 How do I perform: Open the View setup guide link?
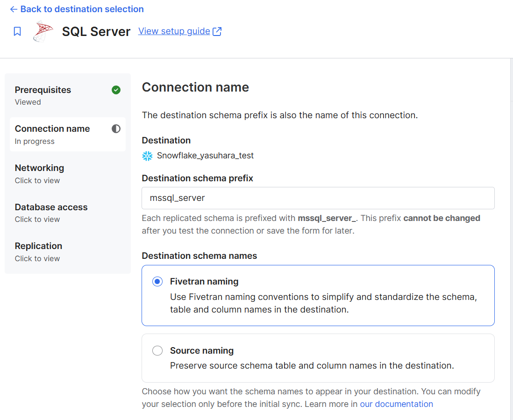[x=174, y=31]
